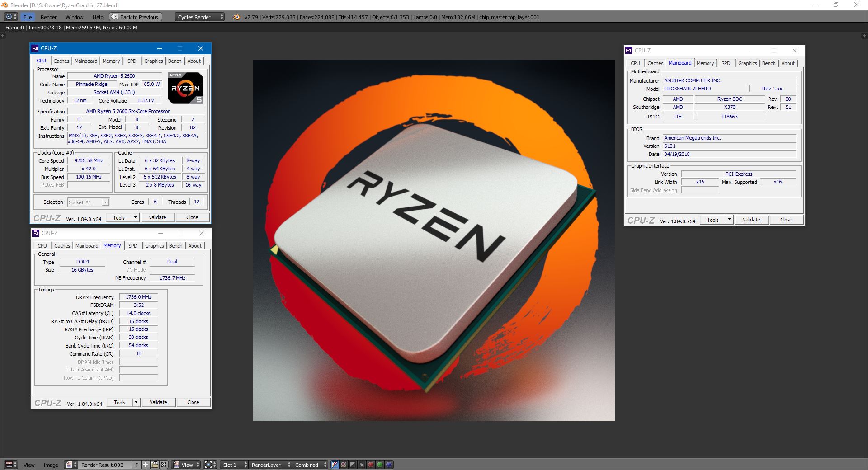Click the Render Result.003 name field
This screenshot has width=868, height=470.
click(105, 465)
